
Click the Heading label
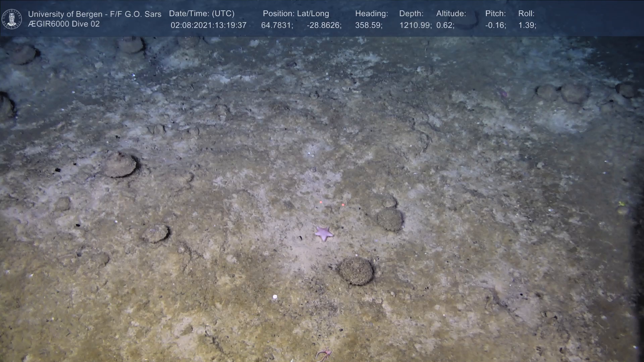coord(371,14)
